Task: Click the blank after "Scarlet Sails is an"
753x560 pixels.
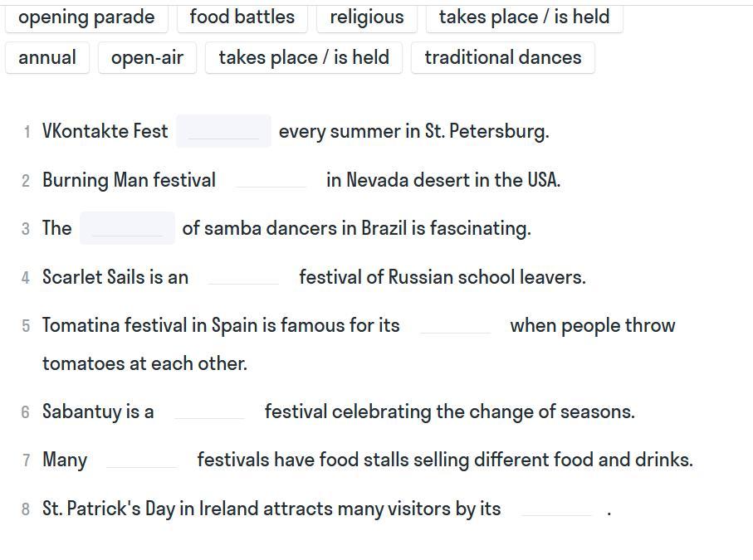Action: [x=243, y=277]
